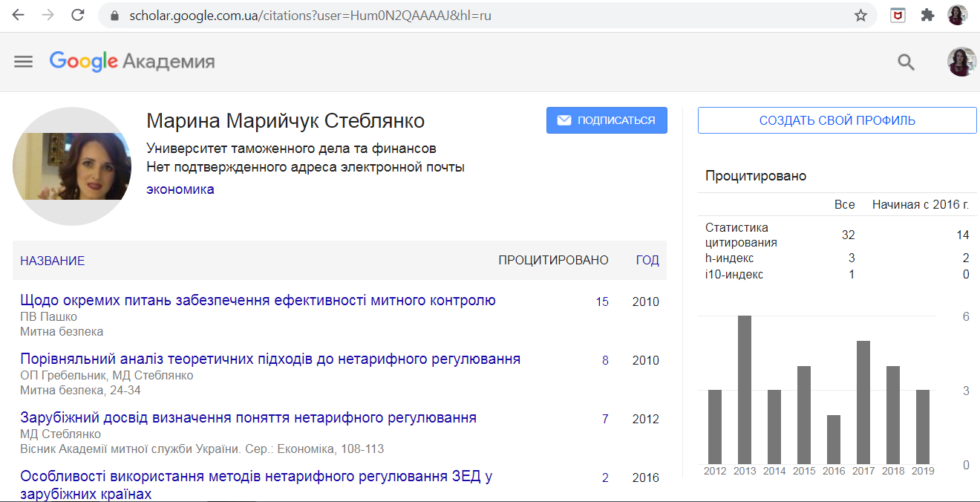Open the 8 citations link

pos(605,360)
